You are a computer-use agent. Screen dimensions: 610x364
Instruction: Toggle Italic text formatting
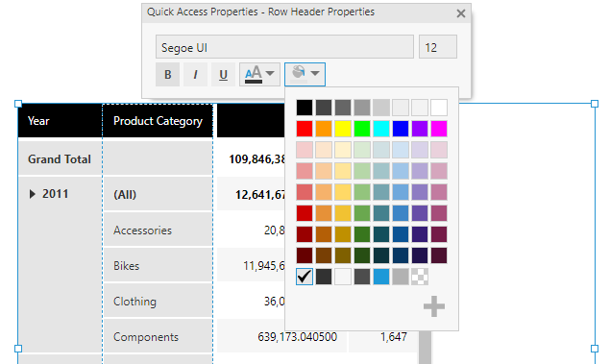click(195, 74)
